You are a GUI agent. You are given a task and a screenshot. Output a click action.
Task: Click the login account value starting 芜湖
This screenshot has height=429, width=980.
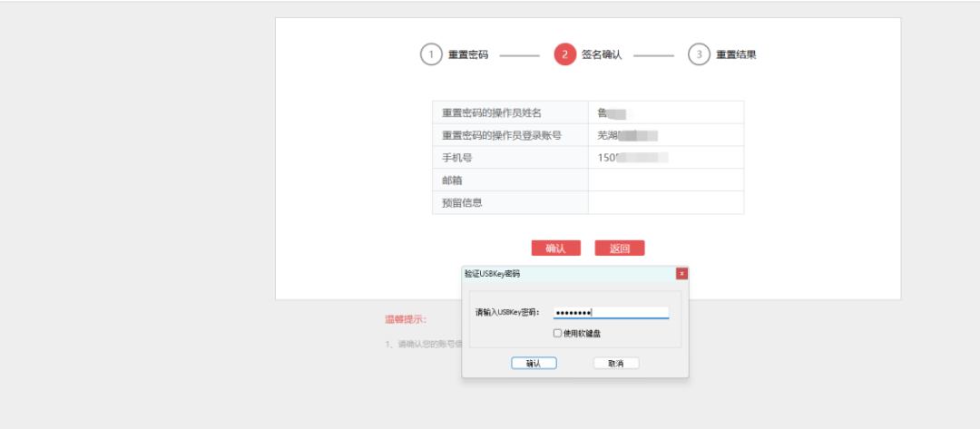(x=628, y=135)
